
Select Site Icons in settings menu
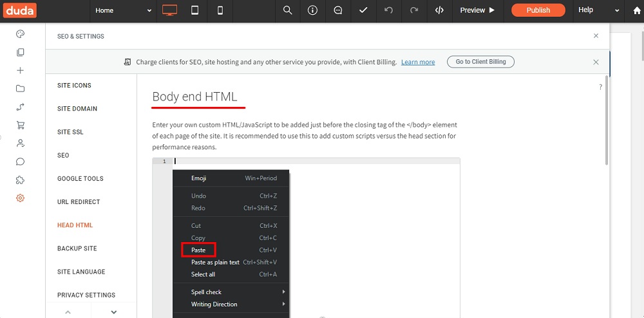coord(74,86)
